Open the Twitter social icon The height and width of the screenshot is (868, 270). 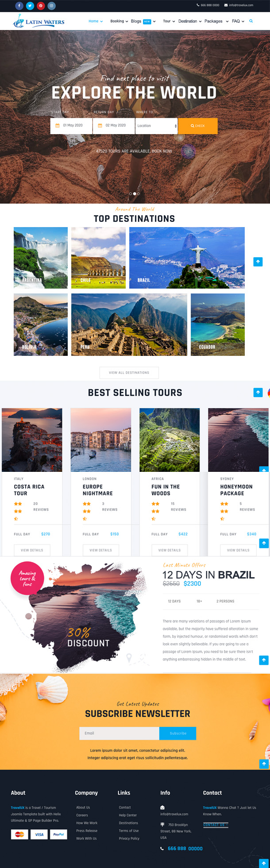pos(30,6)
